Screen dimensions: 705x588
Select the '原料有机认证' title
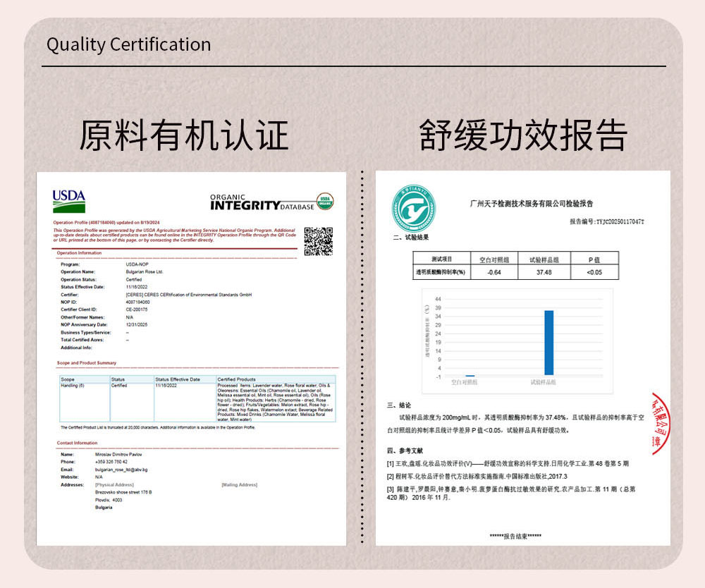(x=184, y=135)
